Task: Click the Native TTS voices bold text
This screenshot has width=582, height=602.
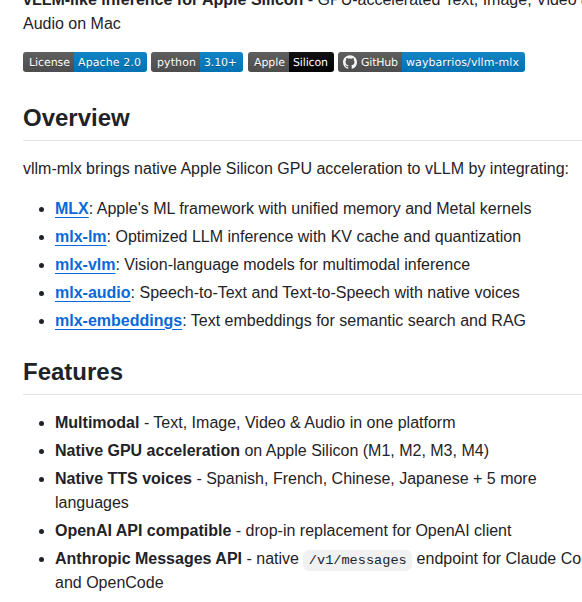Action: [123, 478]
